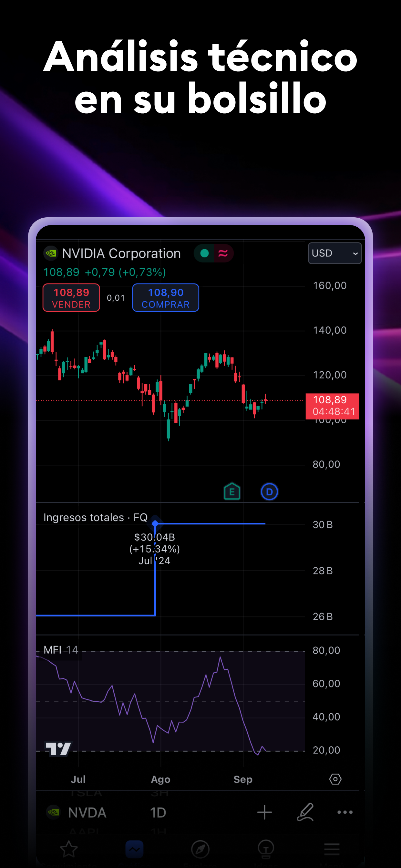
Task: Tap the Sep label on the time axis
Action: click(x=243, y=780)
